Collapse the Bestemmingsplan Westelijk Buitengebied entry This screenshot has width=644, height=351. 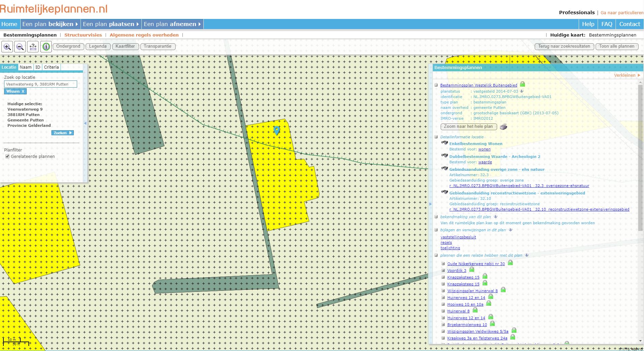click(x=436, y=85)
